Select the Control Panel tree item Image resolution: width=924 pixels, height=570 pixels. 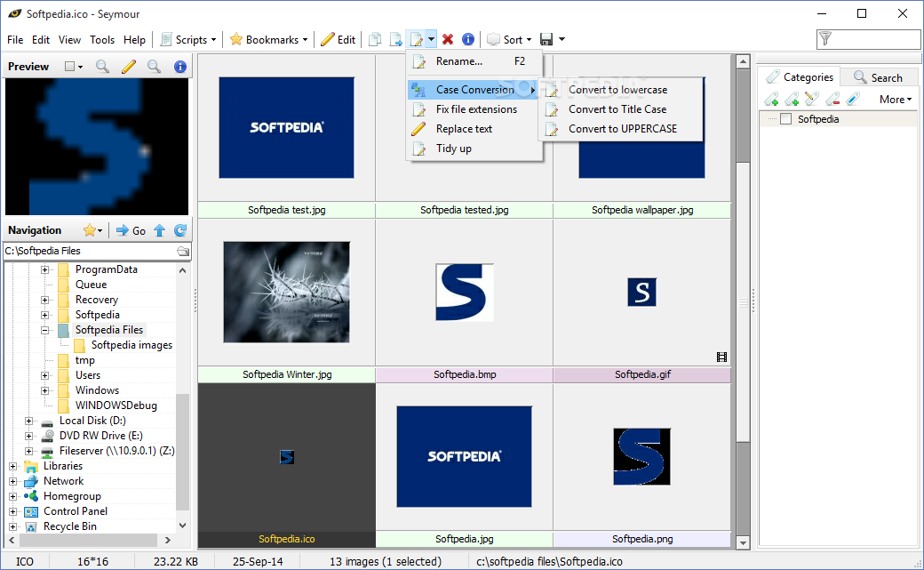coord(76,511)
